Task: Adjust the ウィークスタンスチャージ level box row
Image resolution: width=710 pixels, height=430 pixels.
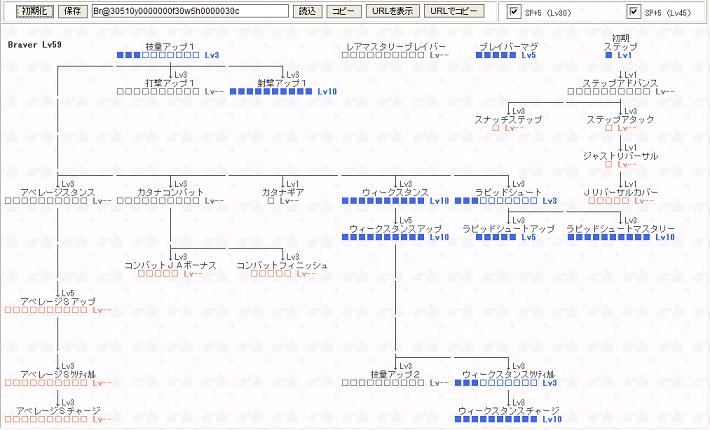Action: (x=496, y=419)
